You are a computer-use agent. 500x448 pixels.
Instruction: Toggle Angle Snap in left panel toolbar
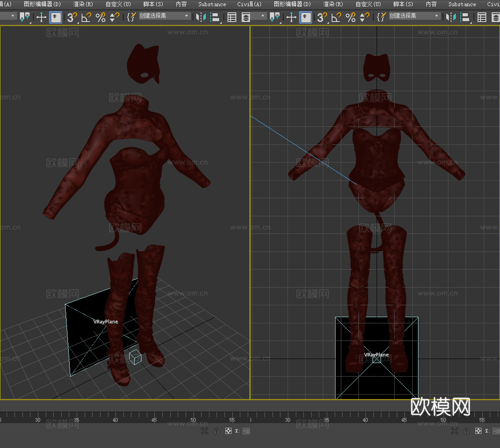(x=86, y=17)
